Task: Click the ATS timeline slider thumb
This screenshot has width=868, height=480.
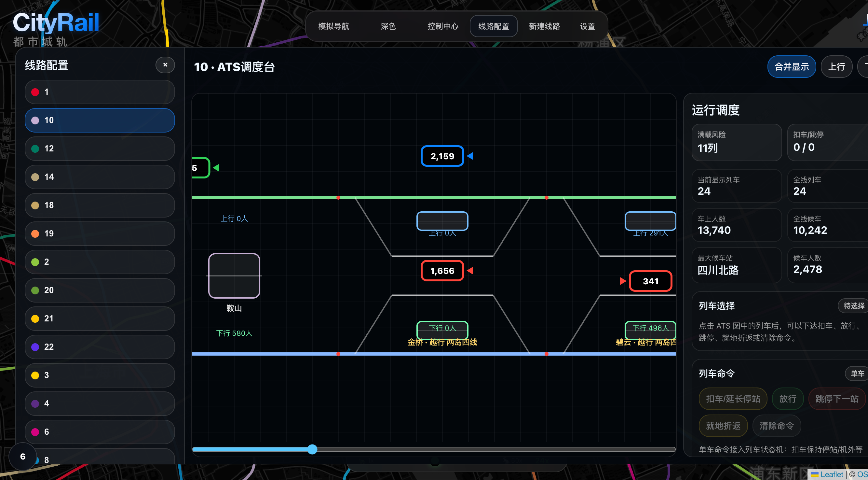Action: pos(312,449)
